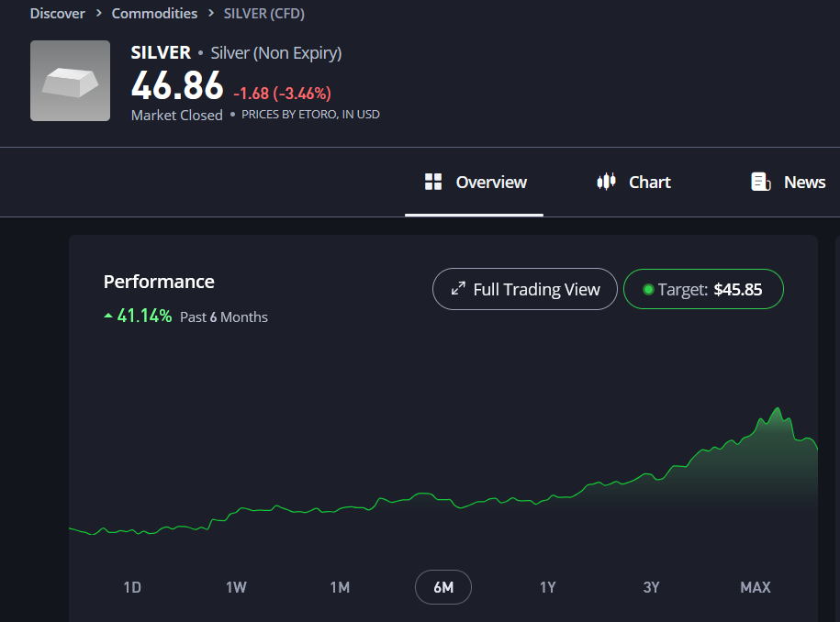840x622 pixels.
Task: Click the silver bar instrument thumbnail
Action: coord(70,81)
